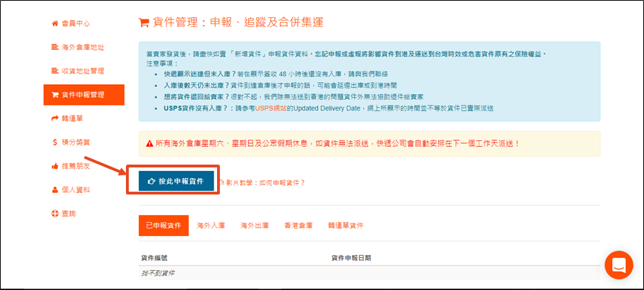The image size is (644, 290).
Task: Open the 香港倉庫 tab
Action: [298, 225]
